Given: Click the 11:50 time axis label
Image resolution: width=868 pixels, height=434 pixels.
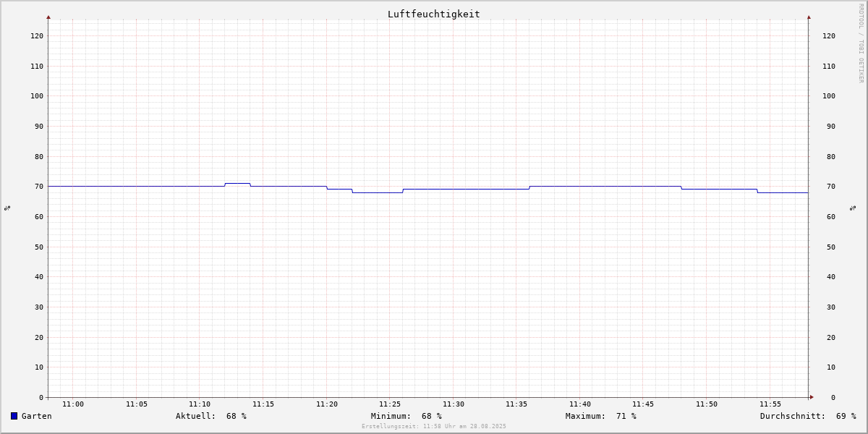Looking at the screenshot, I should [707, 404].
